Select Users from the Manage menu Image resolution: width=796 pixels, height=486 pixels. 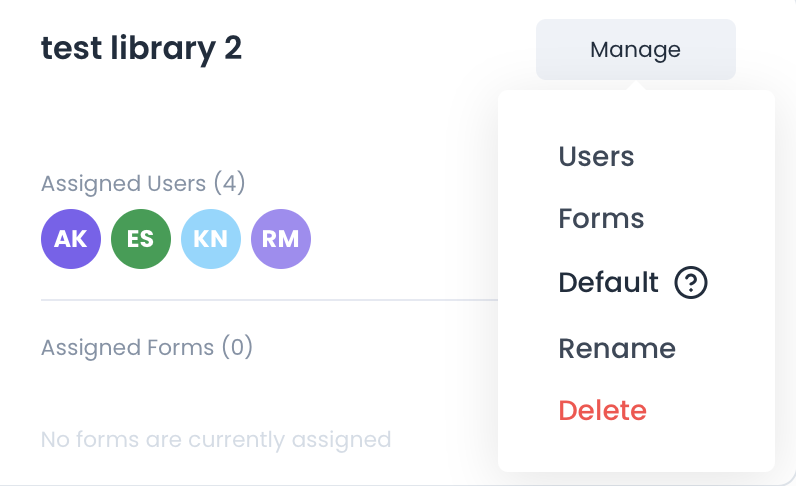(x=596, y=156)
